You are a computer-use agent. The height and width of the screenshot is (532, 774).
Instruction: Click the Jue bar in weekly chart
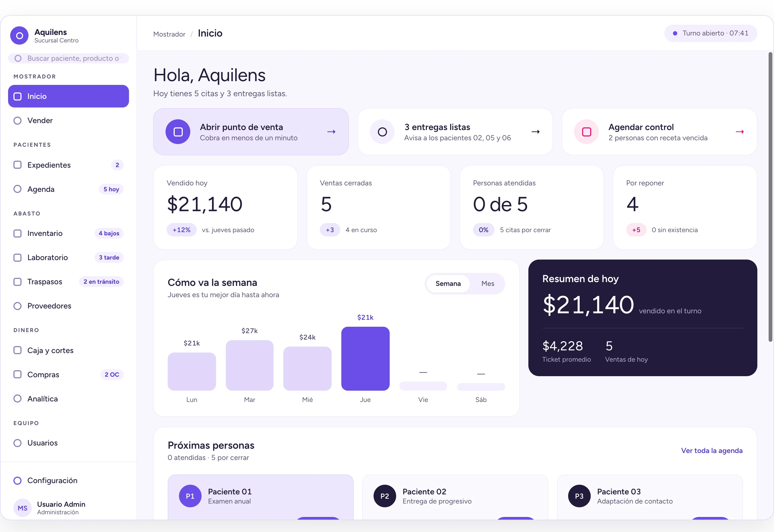click(x=365, y=359)
